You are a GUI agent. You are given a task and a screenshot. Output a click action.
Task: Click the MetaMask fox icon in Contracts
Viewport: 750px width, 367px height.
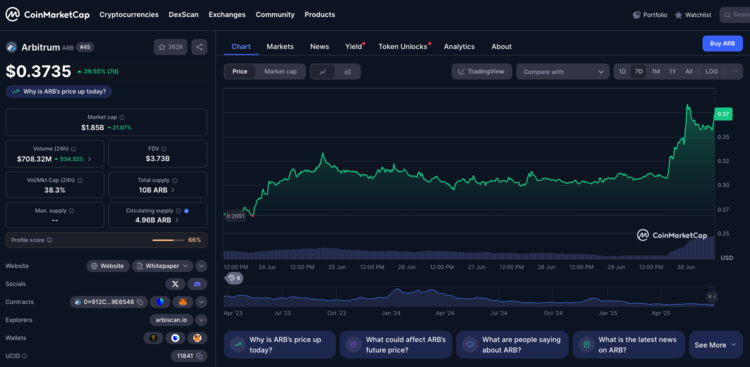183,302
